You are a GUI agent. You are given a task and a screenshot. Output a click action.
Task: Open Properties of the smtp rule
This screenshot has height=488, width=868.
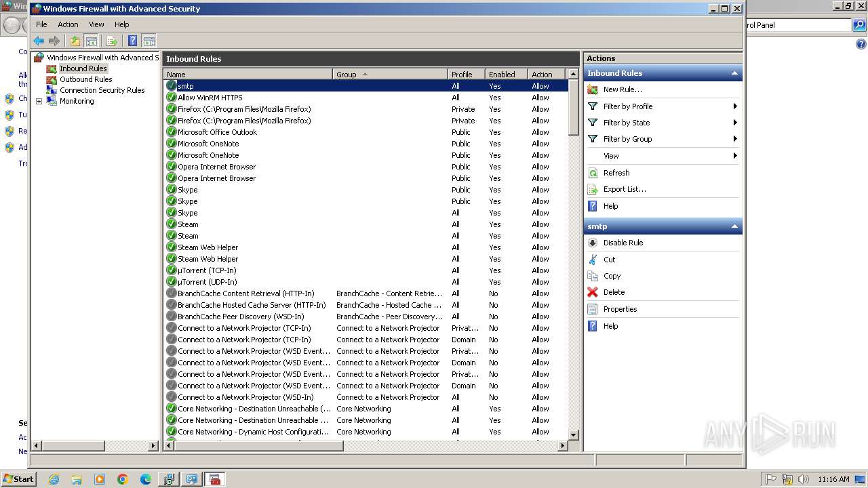pos(620,309)
